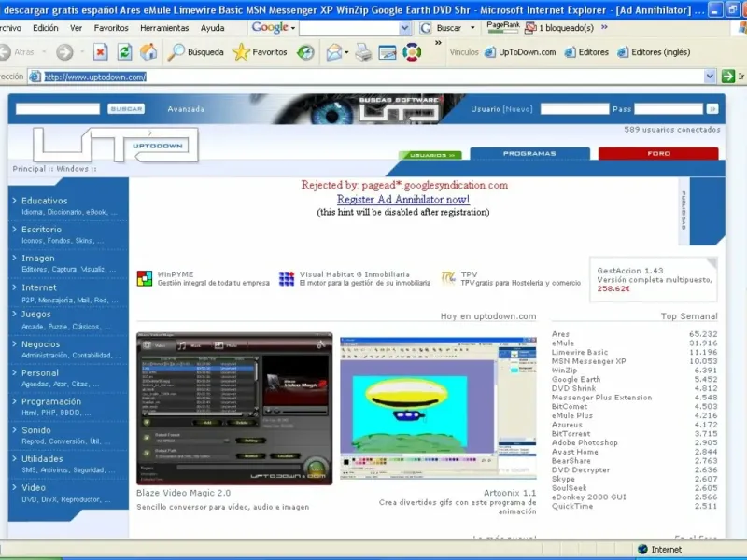Go to the Home page icon
The height and width of the screenshot is (560, 747).
tap(148, 52)
